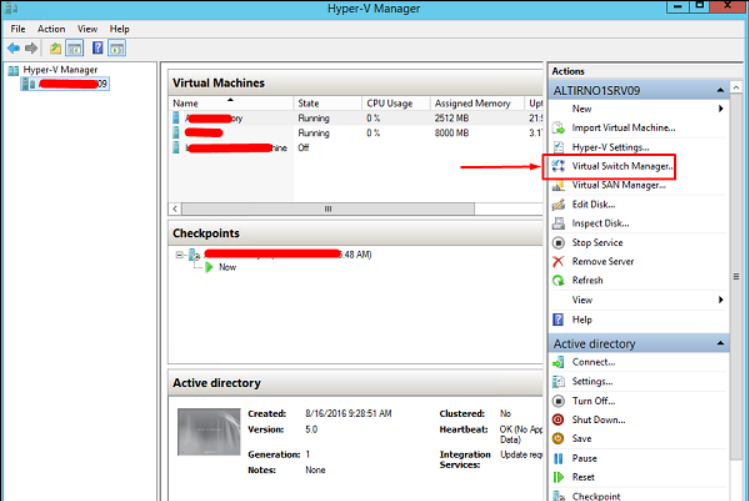
Task: Open Virtual Switch Manager icon in Actions
Action: pos(559,166)
